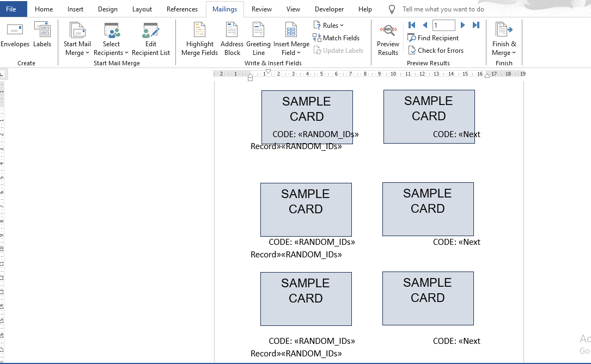This screenshot has height=364, width=591.
Task: Go to the next record
Action: click(463, 25)
